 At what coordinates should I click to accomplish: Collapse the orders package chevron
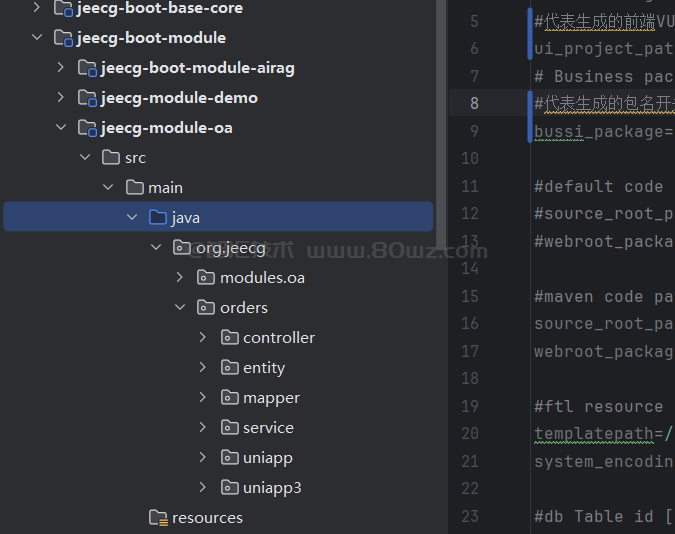click(180, 307)
